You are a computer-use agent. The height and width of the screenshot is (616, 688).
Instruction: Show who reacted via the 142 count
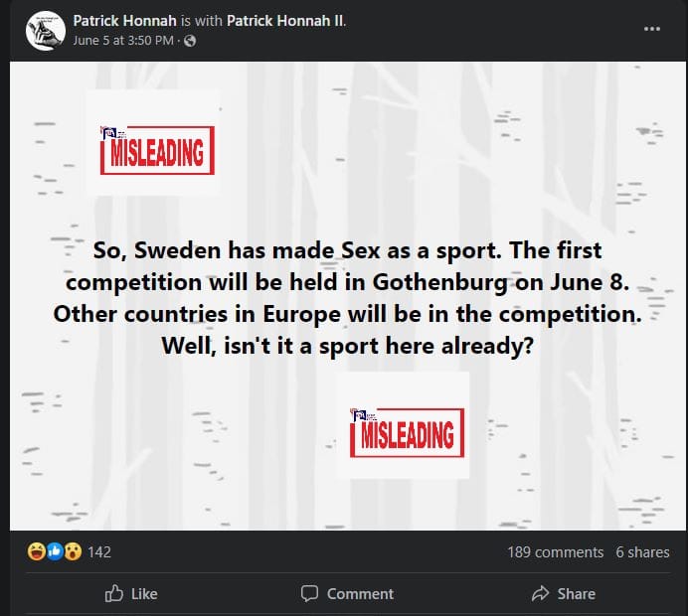click(x=99, y=551)
